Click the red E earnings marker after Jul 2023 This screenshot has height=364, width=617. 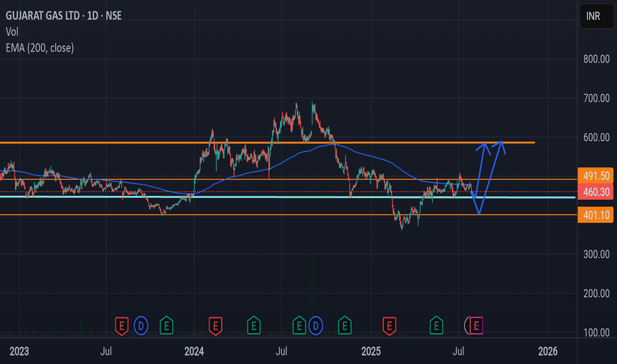pos(122,326)
